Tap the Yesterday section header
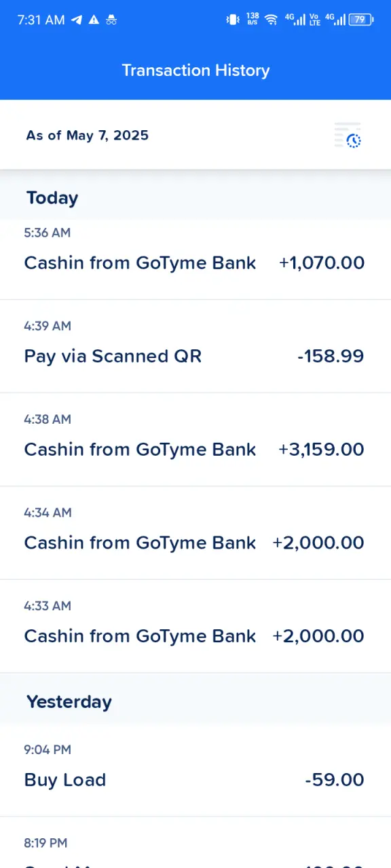 pyautogui.click(x=69, y=702)
